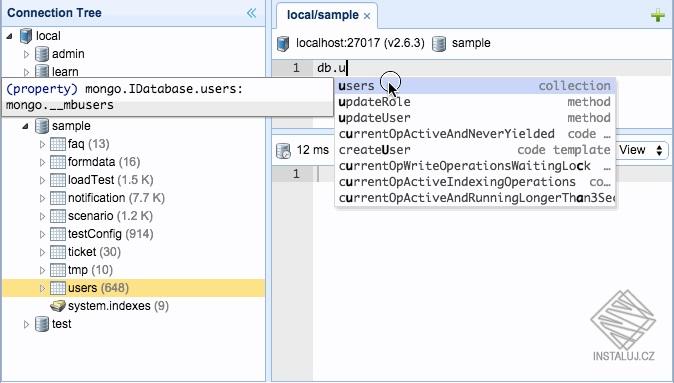This screenshot has width=674, height=383.
Task: Click the system.indexes icon
Action: pyautogui.click(x=58, y=306)
